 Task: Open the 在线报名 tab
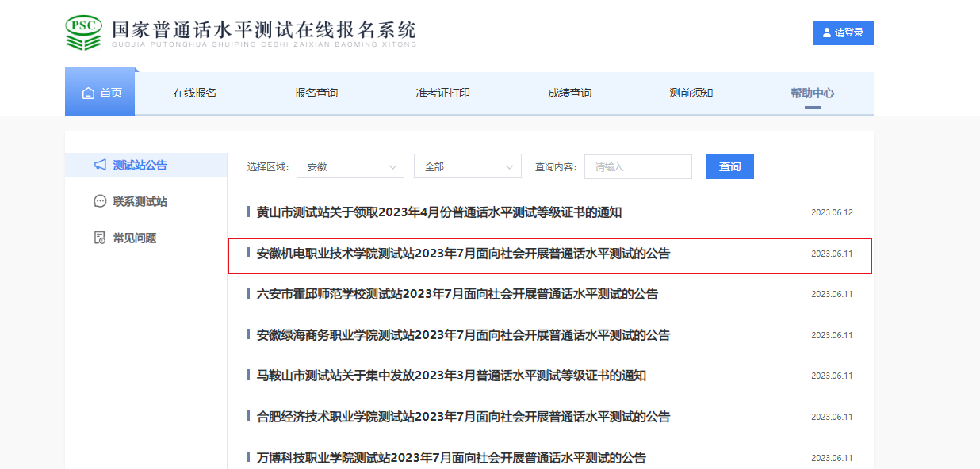[x=195, y=93]
